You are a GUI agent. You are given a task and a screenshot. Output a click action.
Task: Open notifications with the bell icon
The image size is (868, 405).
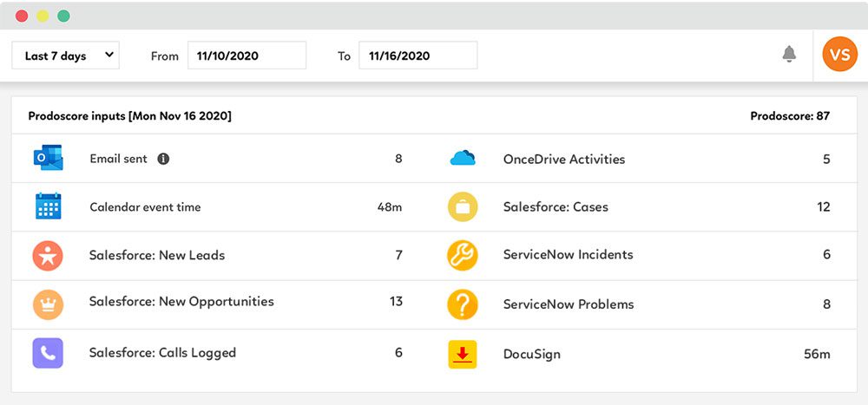point(789,55)
